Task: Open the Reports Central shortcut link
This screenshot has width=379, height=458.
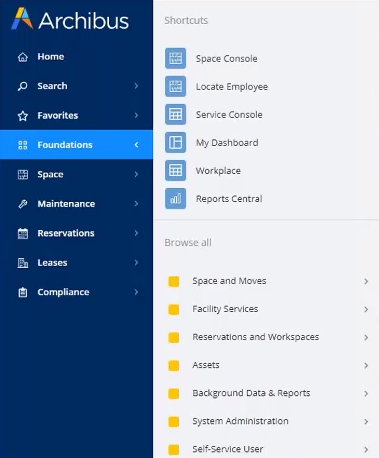Action: click(229, 199)
